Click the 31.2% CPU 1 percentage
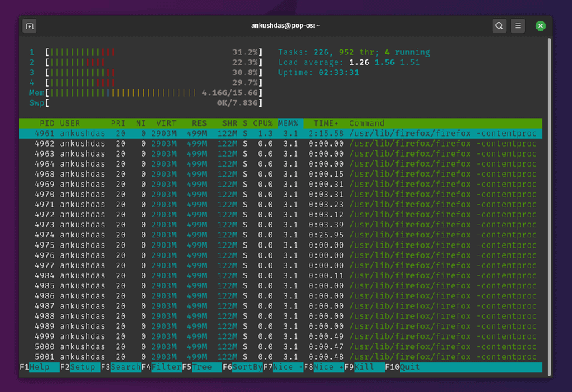The image size is (572, 392). click(x=245, y=52)
